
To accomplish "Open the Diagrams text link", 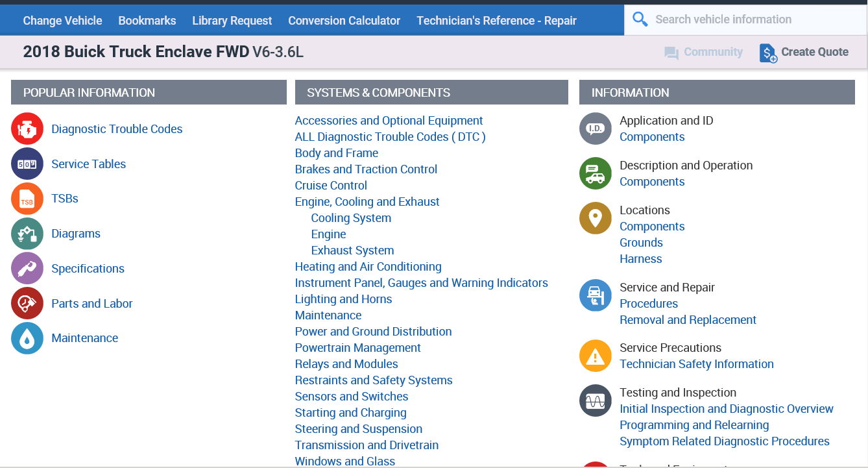I will [76, 234].
